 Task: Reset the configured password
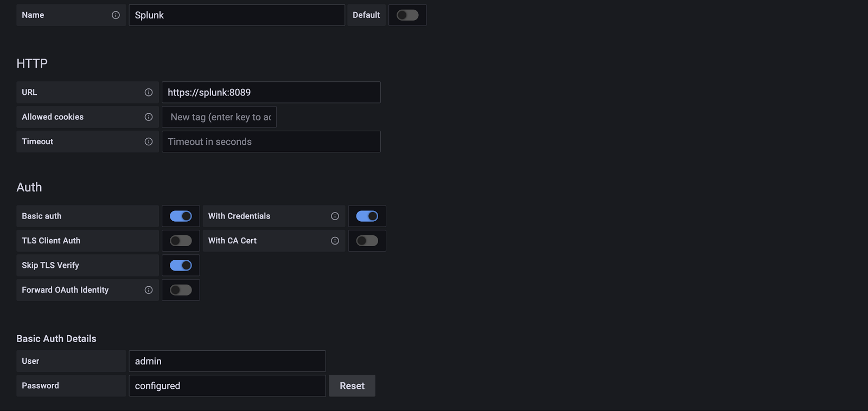coord(352,386)
